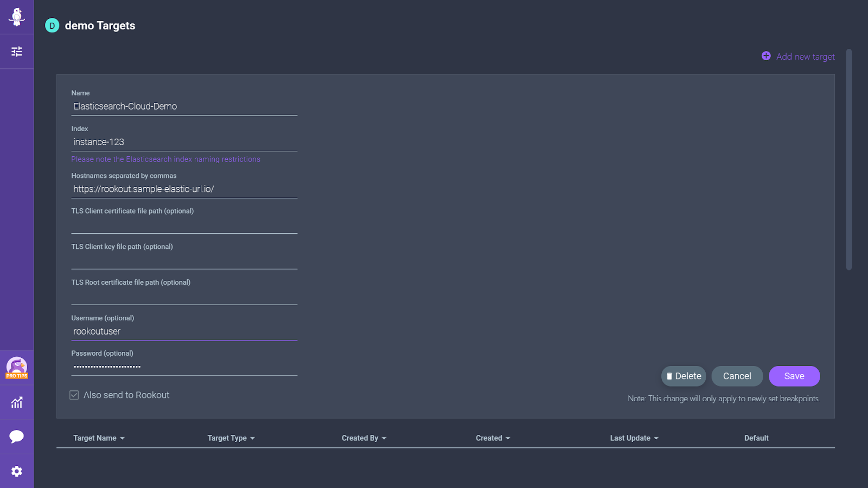The image size is (868, 488).
Task: Click the plus icon beside Add new target
Action: tap(766, 56)
